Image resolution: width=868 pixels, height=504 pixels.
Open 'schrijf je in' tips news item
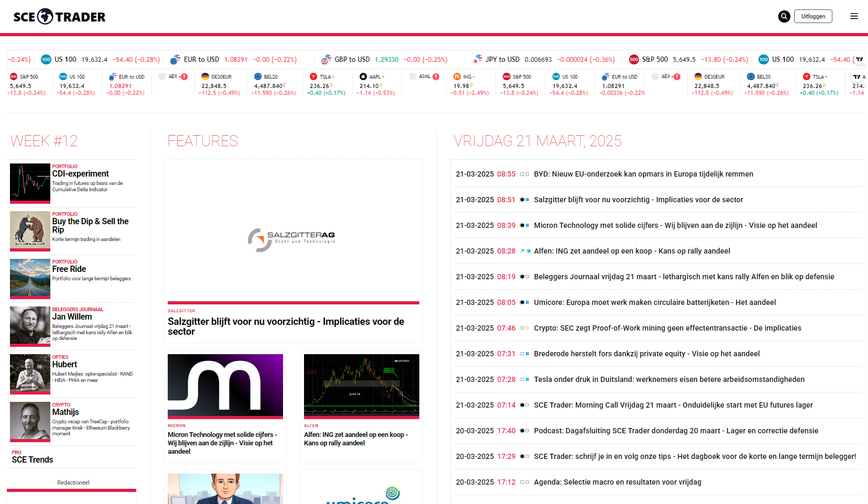(x=695, y=456)
